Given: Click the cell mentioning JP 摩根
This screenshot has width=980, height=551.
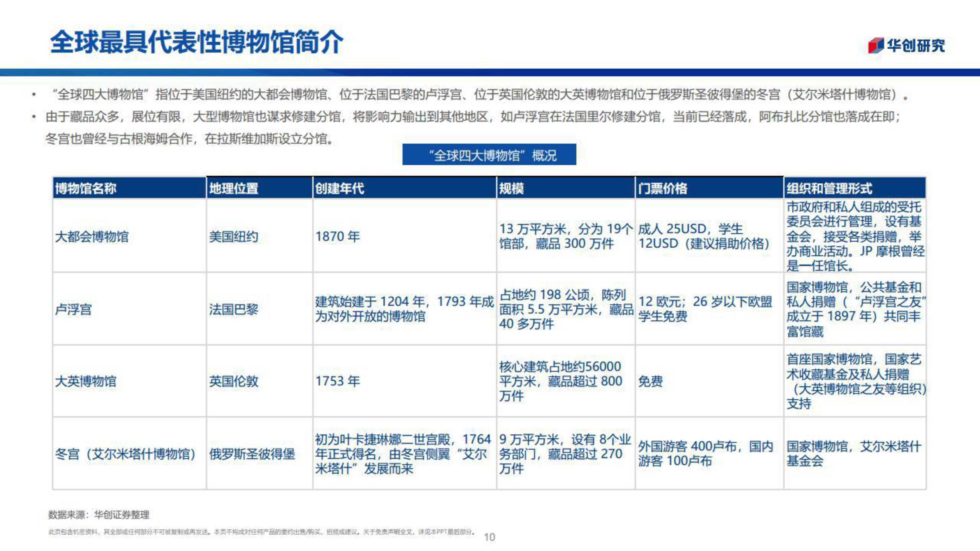Looking at the screenshot, I should coord(855,236).
